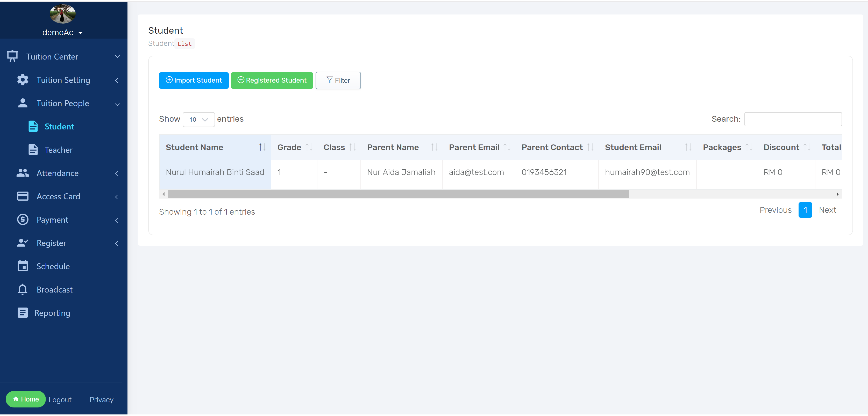
Task: Click the Import Student button
Action: tap(194, 80)
